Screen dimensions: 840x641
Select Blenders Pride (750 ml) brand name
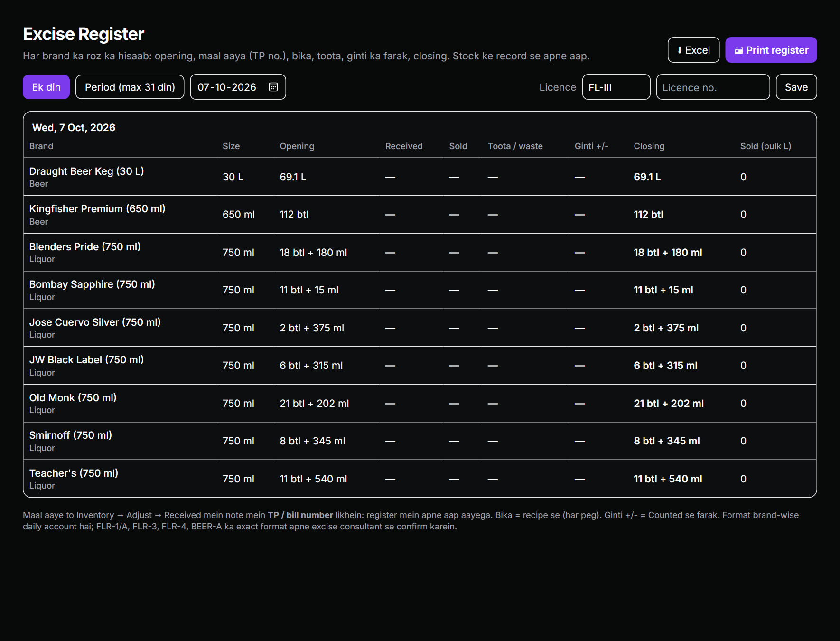point(85,247)
